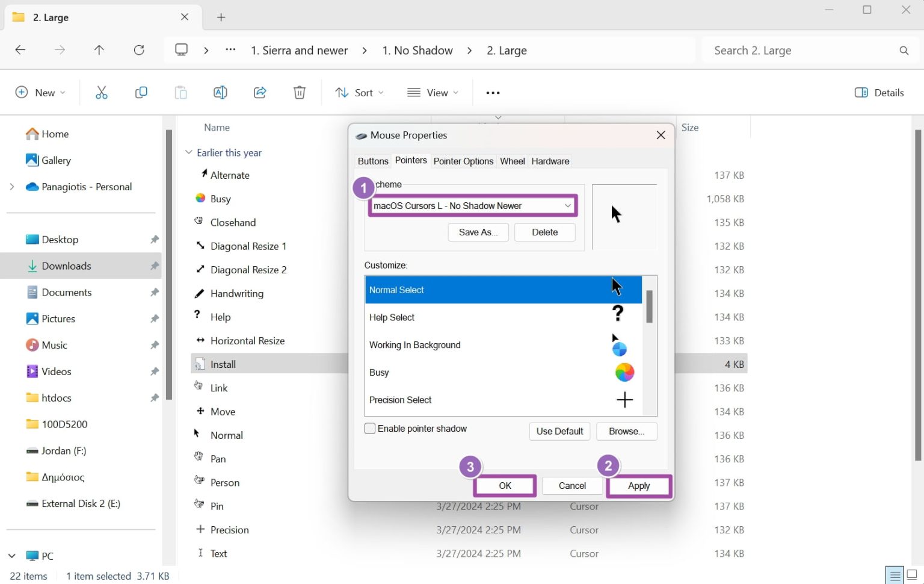Apply the cursor scheme changes
This screenshot has width=924, height=584.
(x=639, y=485)
